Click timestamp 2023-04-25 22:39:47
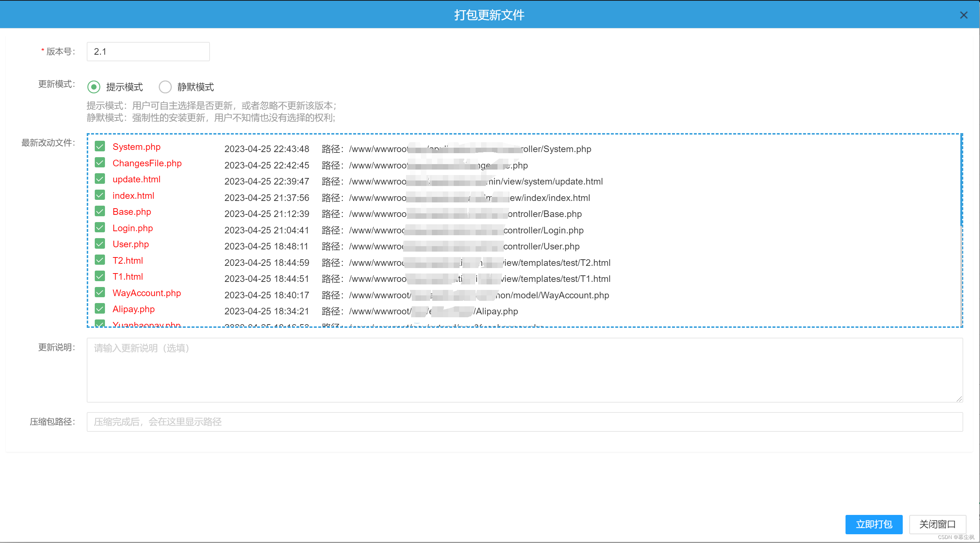 (267, 181)
